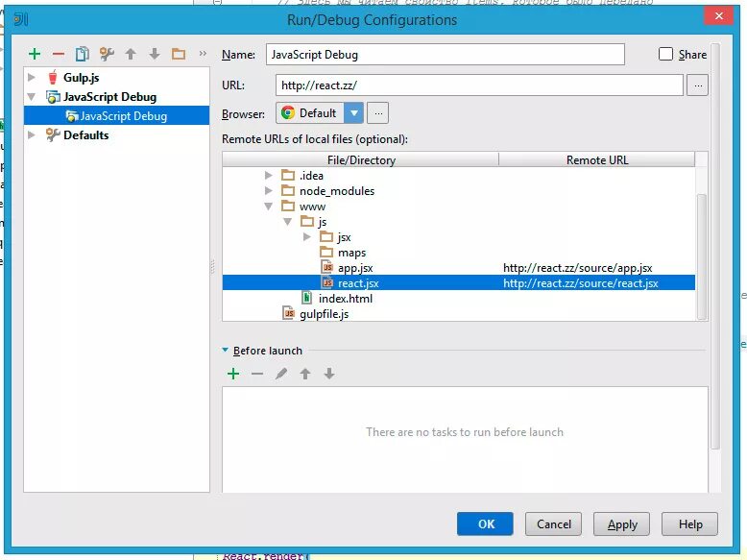Expand the Gulp.js configuration group
Viewport: 747px width, 560px height.
tap(32, 77)
